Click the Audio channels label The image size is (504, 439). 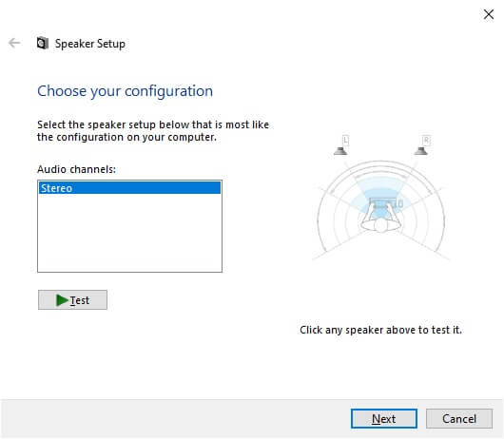[x=76, y=169]
